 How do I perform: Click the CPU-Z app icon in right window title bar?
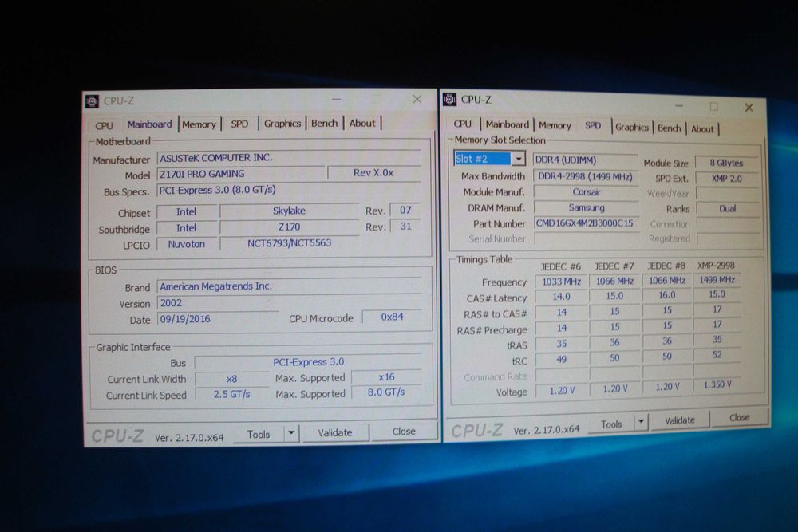click(449, 99)
